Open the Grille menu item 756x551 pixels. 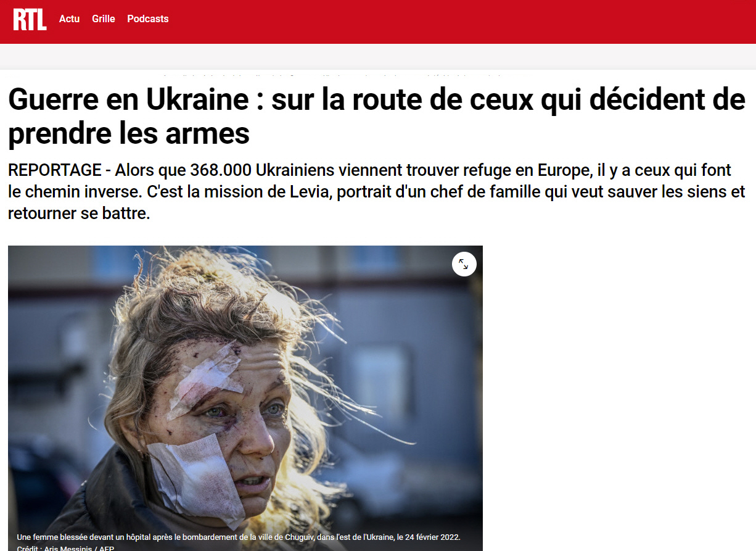point(104,19)
